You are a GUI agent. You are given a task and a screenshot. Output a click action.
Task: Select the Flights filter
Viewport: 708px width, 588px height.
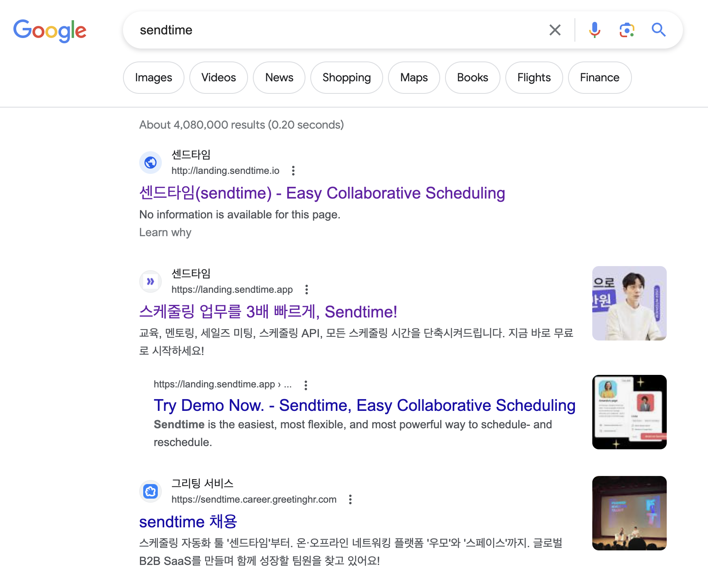tap(534, 78)
